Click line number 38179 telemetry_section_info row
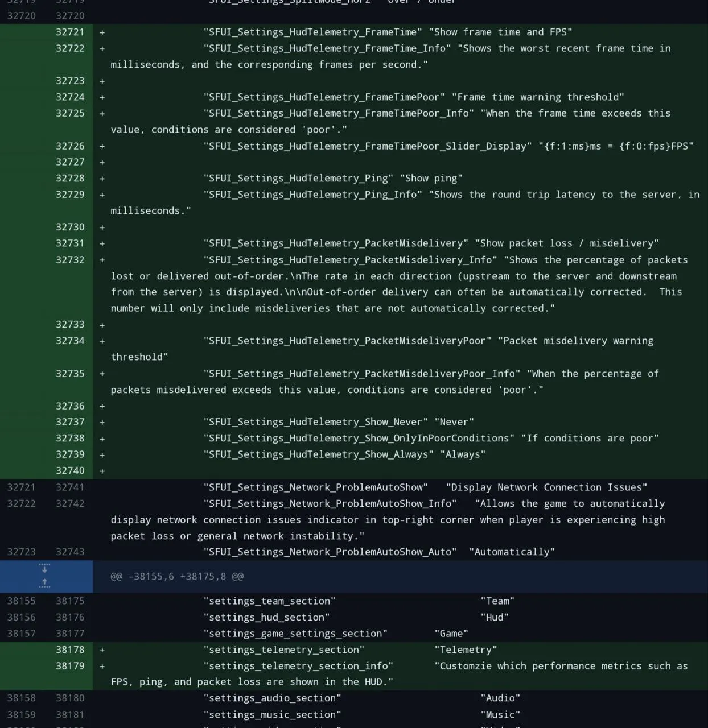 (70, 666)
